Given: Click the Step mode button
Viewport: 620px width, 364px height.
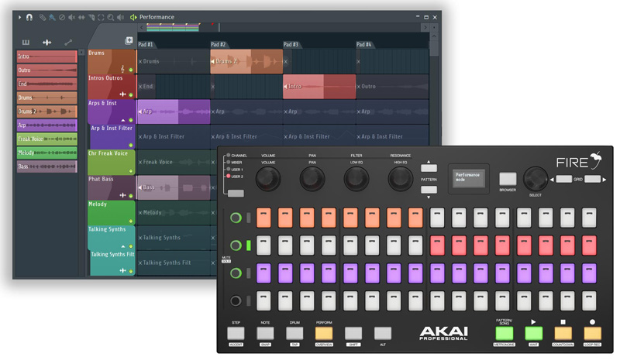Looking at the screenshot, I should pos(236,333).
